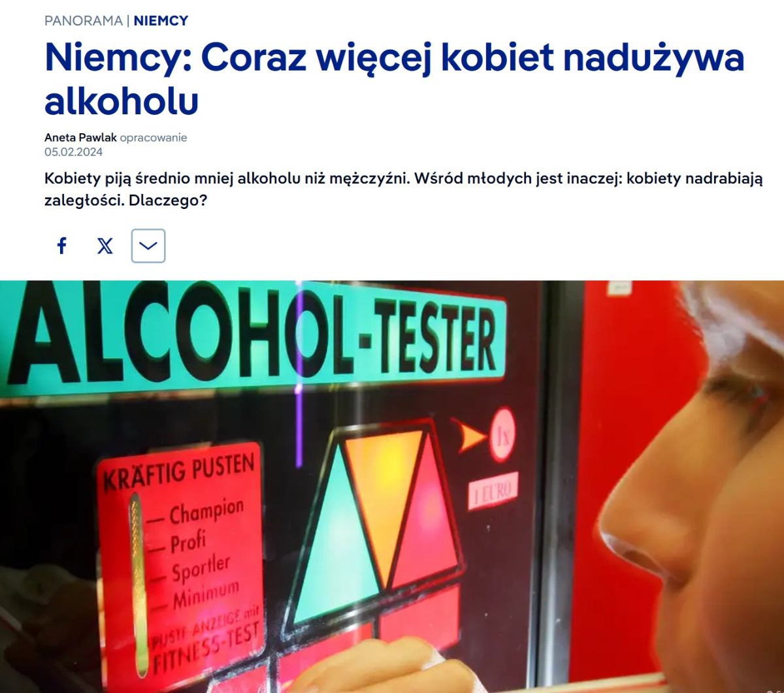Click the article lead paragraph text
The image size is (784, 693).
pyautogui.click(x=403, y=189)
